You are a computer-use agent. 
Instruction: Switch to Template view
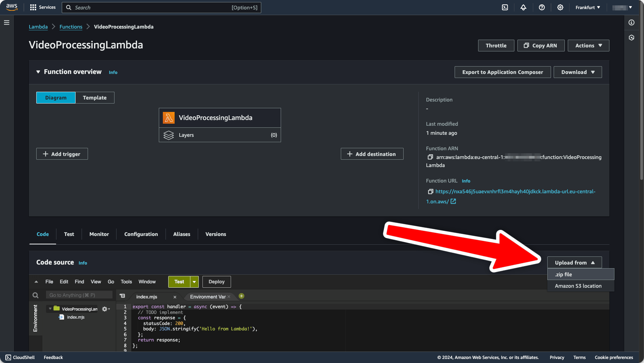(95, 98)
